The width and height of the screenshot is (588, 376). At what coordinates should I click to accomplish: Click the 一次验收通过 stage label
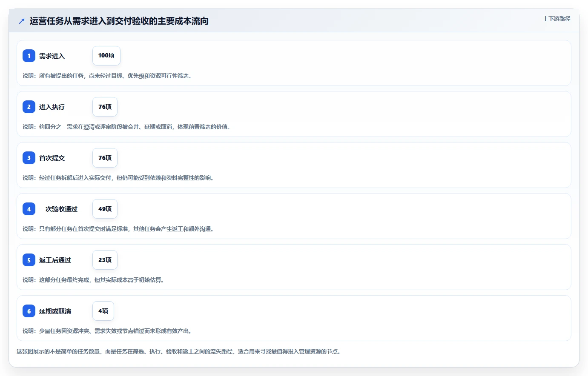(x=58, y=209)
